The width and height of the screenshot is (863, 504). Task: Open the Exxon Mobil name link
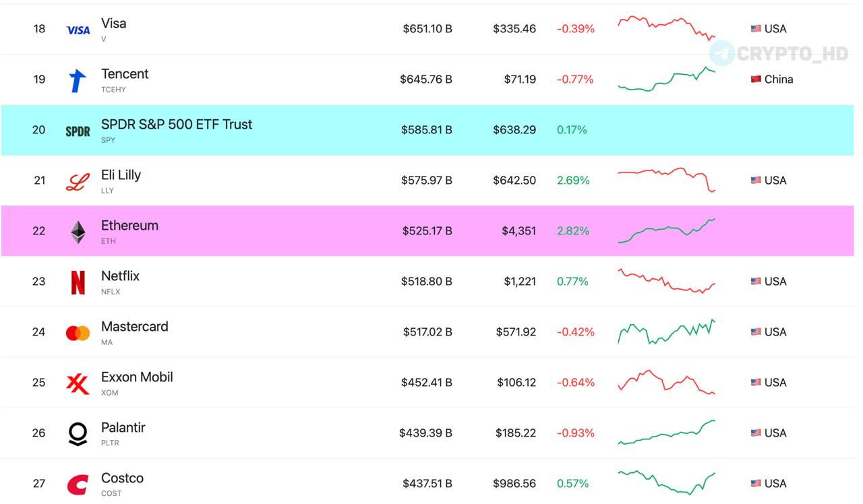coord(137,377)
